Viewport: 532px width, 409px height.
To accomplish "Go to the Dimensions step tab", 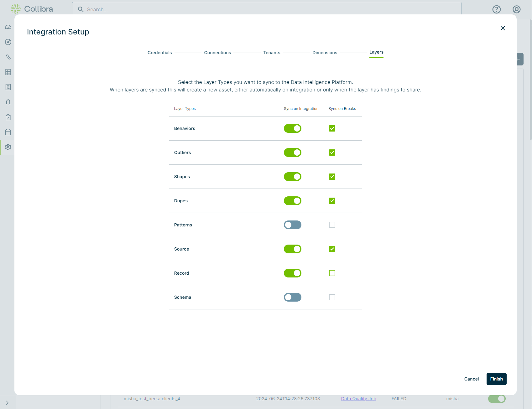I will pyautogui.click(x=325, y=53).
